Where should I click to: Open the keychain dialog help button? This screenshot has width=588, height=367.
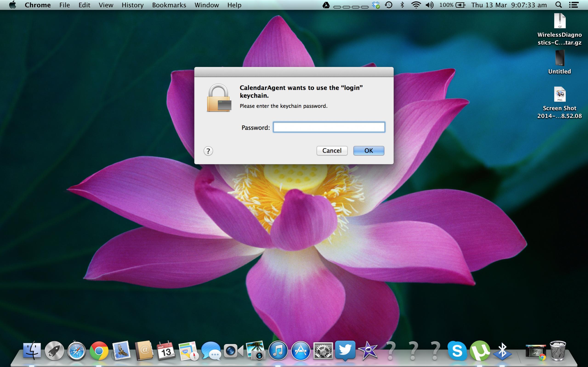click(x=208, y=151)
